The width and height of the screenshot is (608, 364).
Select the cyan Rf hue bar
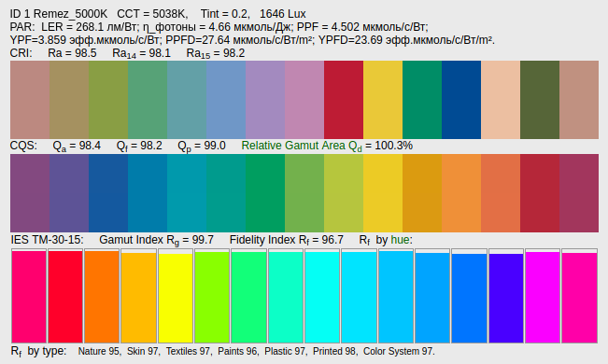pyautogui.click(x=322, y=296)
